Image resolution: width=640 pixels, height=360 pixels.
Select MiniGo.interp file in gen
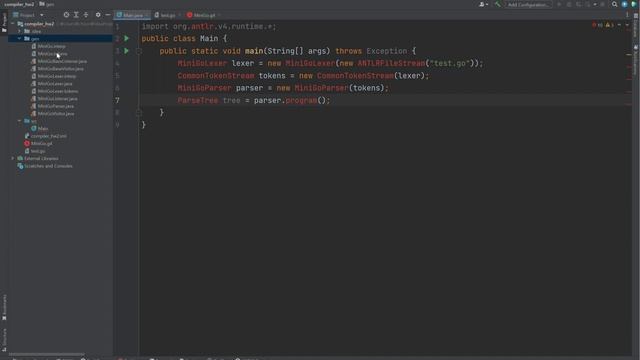click(x=48, y=46)
